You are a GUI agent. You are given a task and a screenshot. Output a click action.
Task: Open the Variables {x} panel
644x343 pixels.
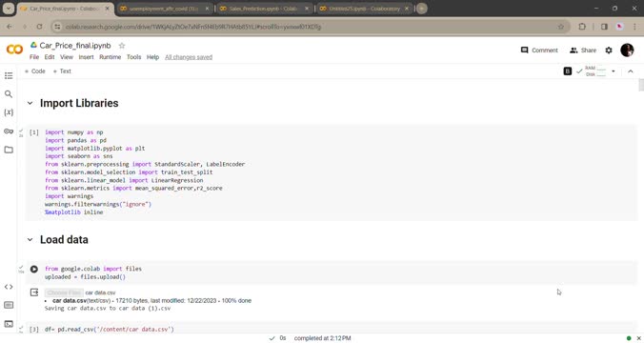click(x=9, y=112)
